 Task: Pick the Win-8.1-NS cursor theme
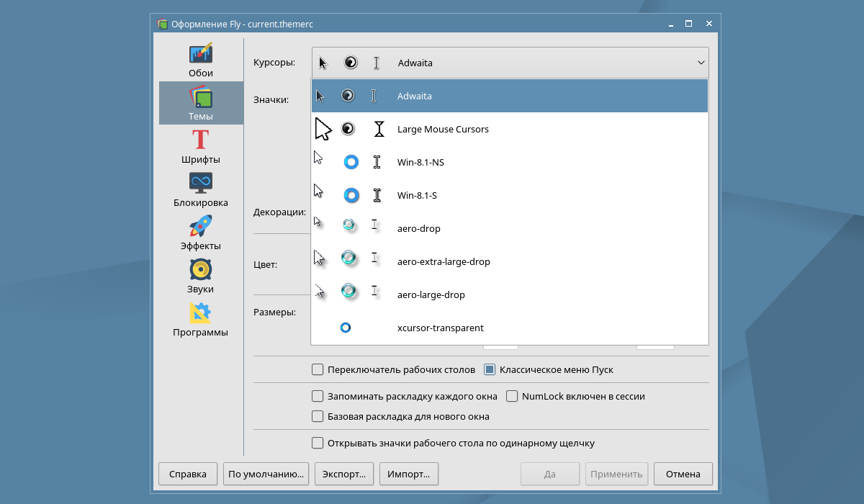coord(510,162)
